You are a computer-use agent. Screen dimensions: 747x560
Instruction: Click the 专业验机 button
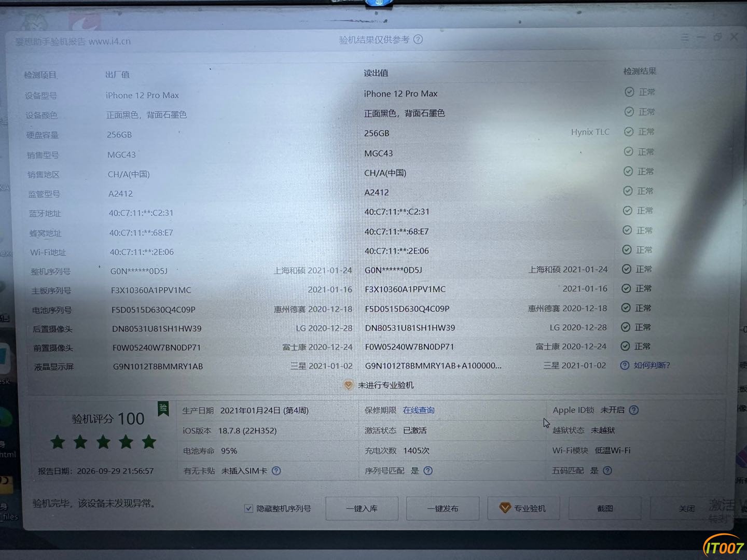pyautogui.click(x=523, y=508)
